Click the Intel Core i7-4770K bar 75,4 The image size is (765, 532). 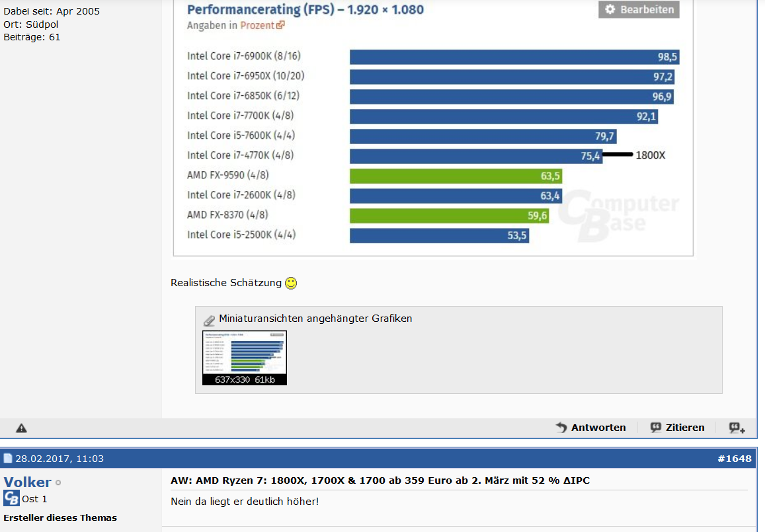[x=475, y=156]
